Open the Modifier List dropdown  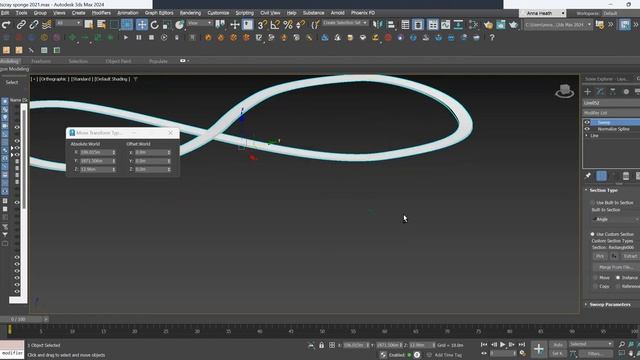click(611, 113)
